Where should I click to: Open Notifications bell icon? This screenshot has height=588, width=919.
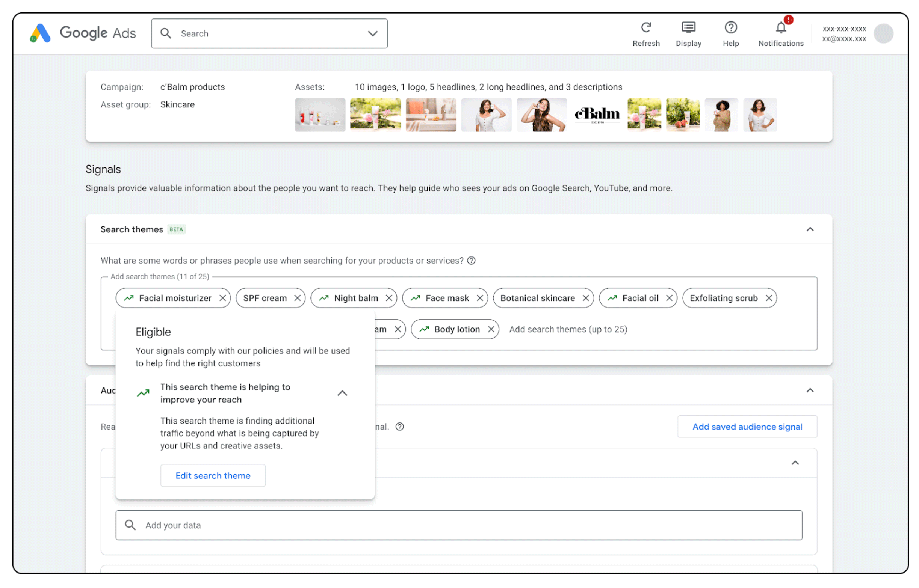click(x=780, y=27)
